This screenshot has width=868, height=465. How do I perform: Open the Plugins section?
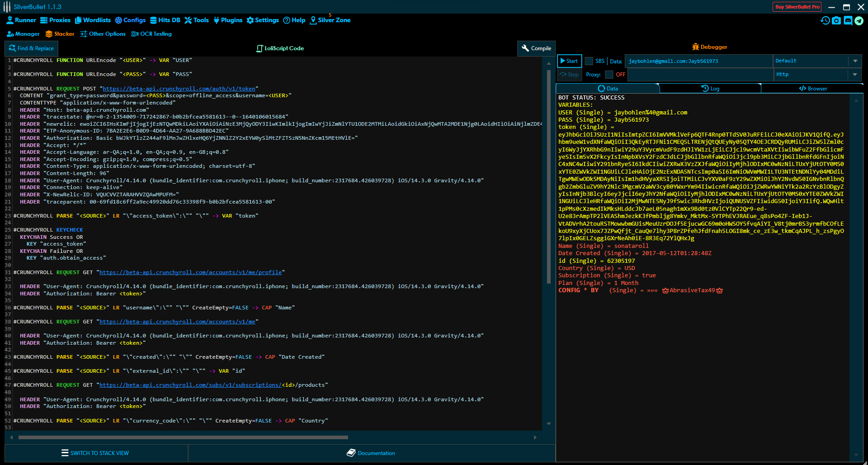point(228,20)
